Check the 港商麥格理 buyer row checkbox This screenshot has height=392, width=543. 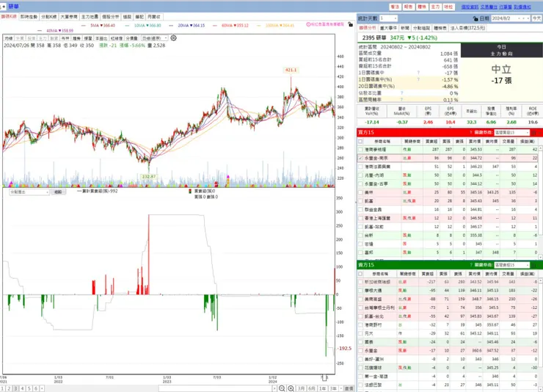360,149
